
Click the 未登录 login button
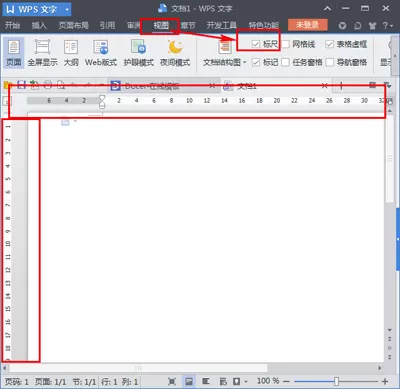pyautogui.click(x=308, y=25)
